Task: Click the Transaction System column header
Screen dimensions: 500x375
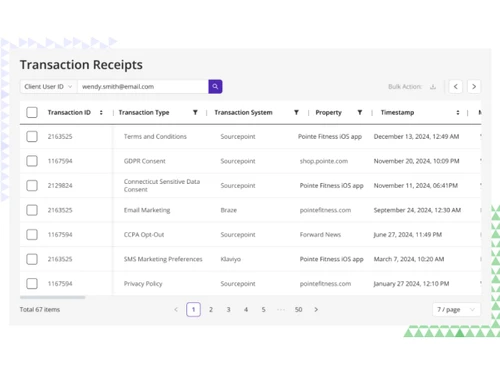Action: (x=243, y=113)
